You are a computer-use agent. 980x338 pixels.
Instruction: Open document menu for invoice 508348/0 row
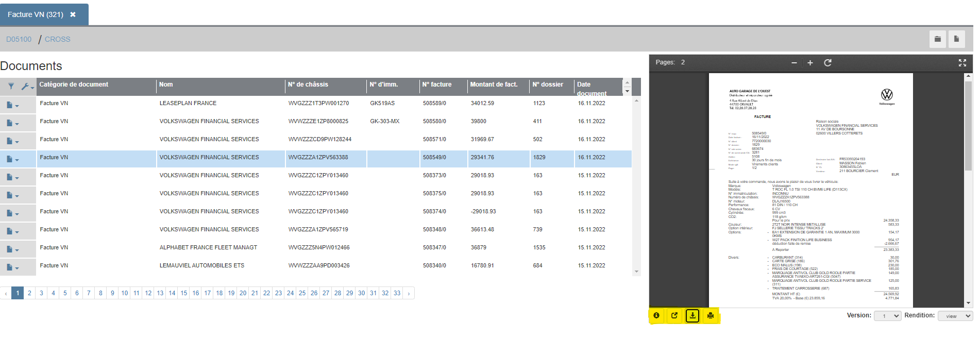click(13, 231)
